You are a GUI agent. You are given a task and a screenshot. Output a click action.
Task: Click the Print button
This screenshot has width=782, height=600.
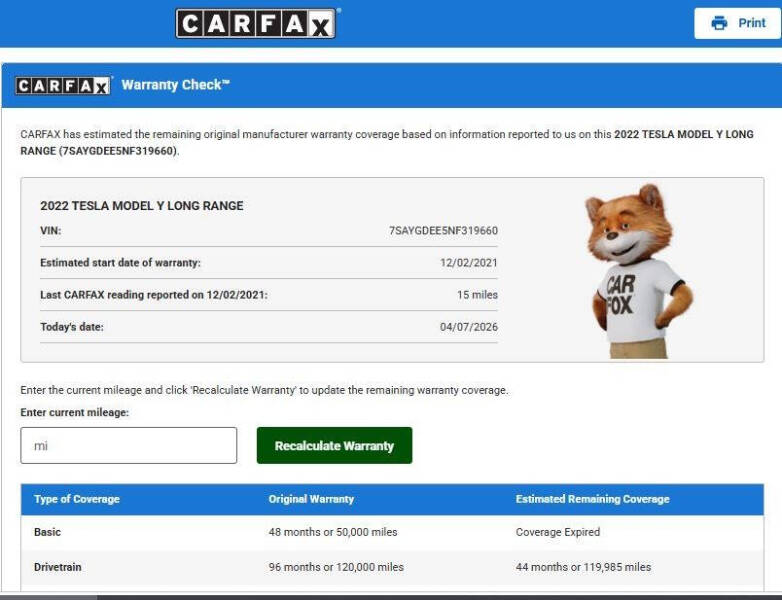click(737, 23)
